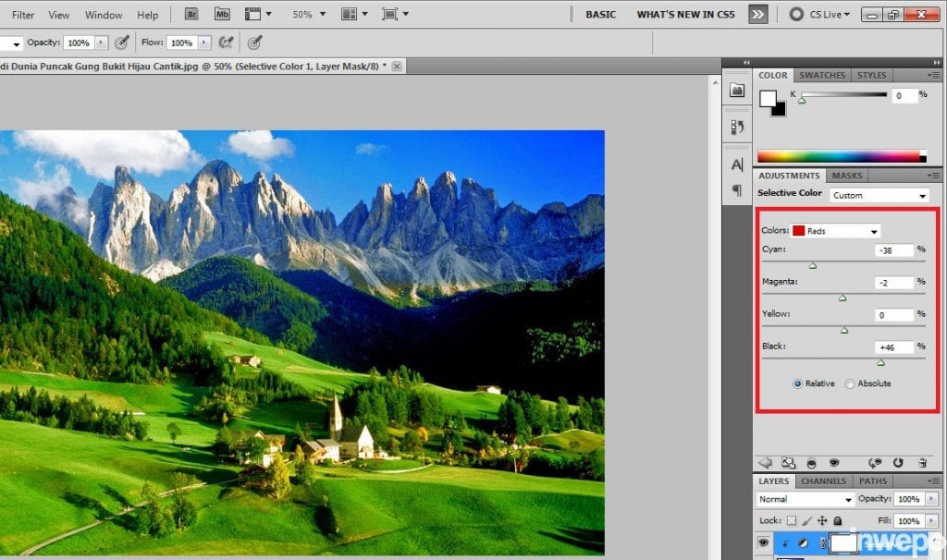This screenshot has width=947, height=560.
Task: Open the Help menu
Action: (x=147, y=15)
